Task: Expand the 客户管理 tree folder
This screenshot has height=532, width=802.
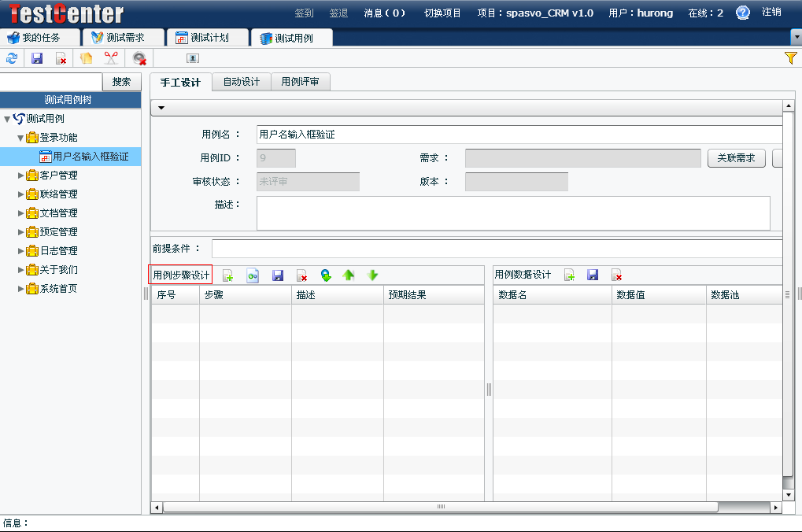Action: point(21,175)
